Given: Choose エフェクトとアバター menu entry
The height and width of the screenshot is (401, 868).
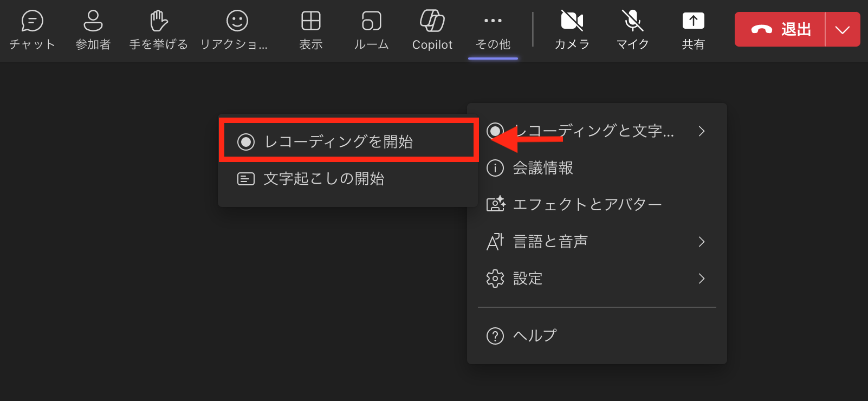Looking at the screenshot, I should tap(587, 205).
